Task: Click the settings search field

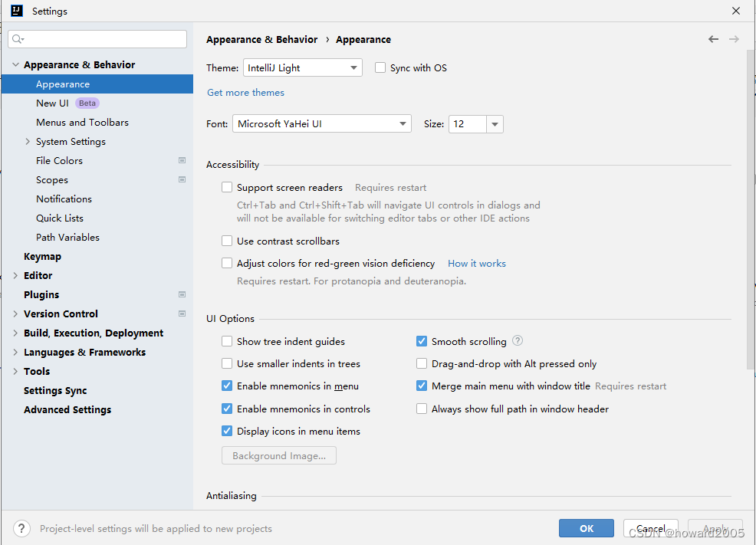Action: click(97, 39)
